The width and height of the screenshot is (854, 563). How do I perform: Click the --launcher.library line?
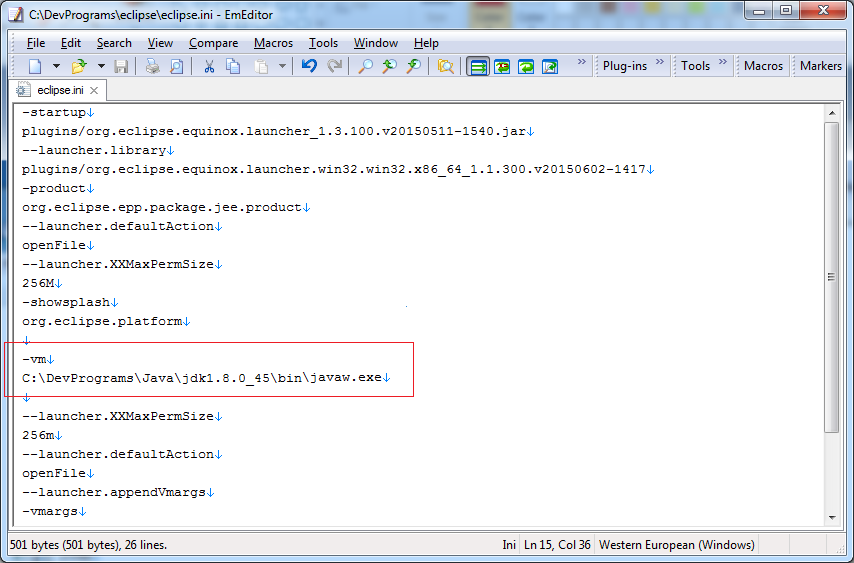point(98,150)
